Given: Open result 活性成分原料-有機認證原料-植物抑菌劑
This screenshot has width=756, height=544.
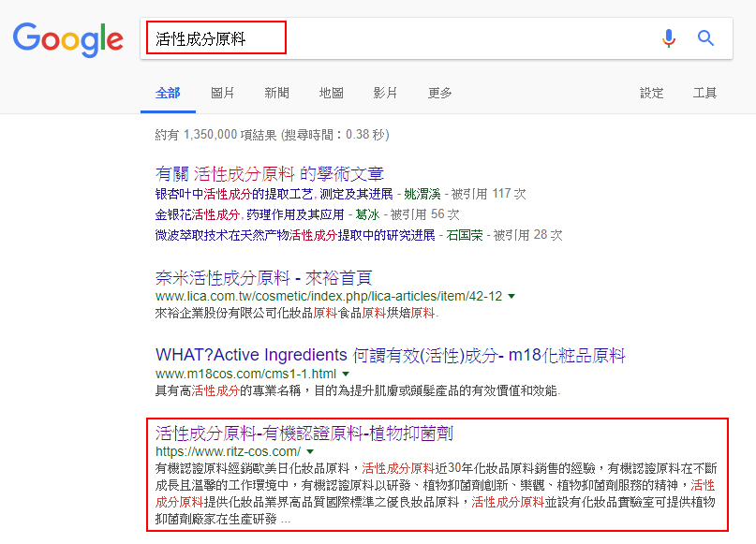Looking at the screenshot, I should coord(304,434).
